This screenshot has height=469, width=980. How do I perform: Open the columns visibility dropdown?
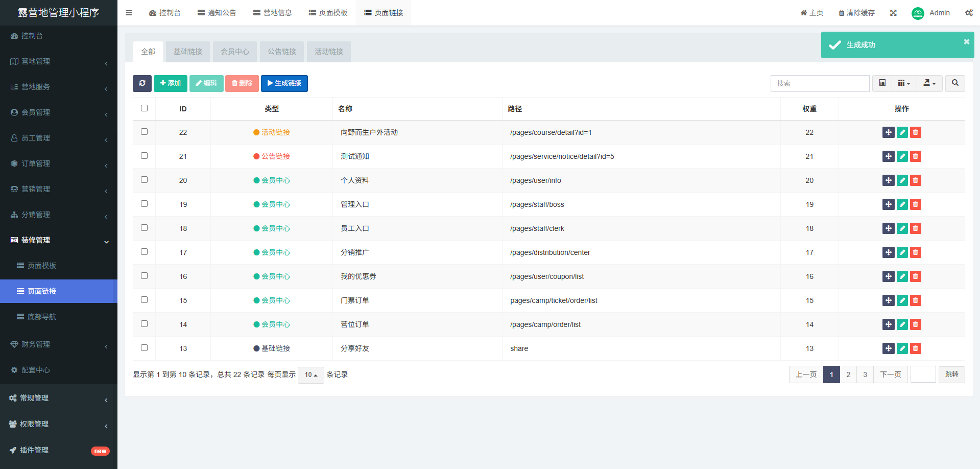click(904, 83)
